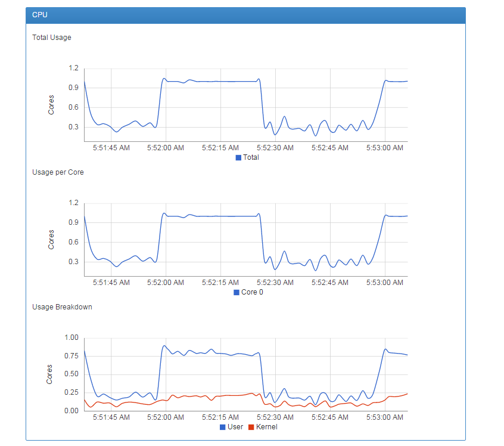
Task: Click 5:52:45 AM label in Usage per Core chart
Action: pyautogui.click(x=330, y=283)
